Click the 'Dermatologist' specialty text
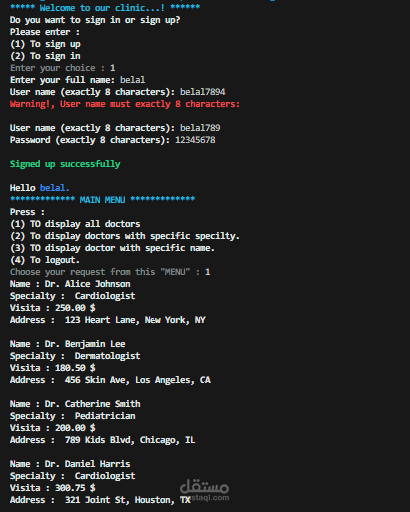Image resolution: width=410 pixels, height=512 pixels. (107, 356)
